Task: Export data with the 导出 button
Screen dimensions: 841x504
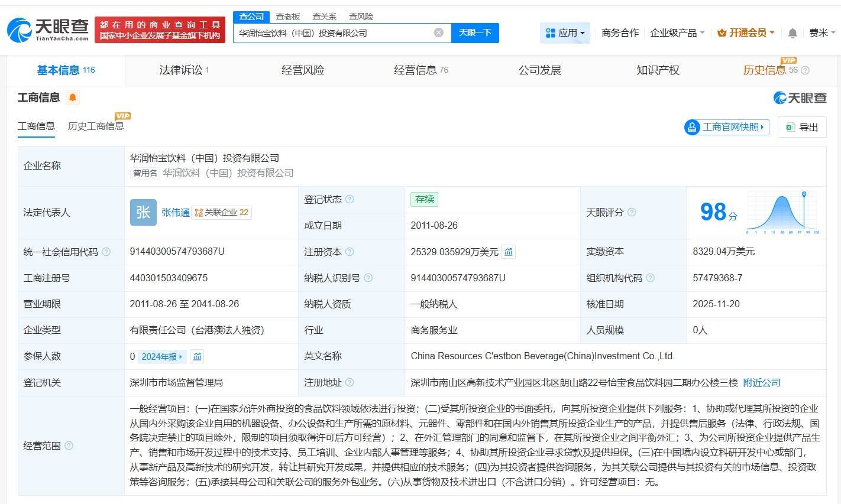Action: pos(802,127)
